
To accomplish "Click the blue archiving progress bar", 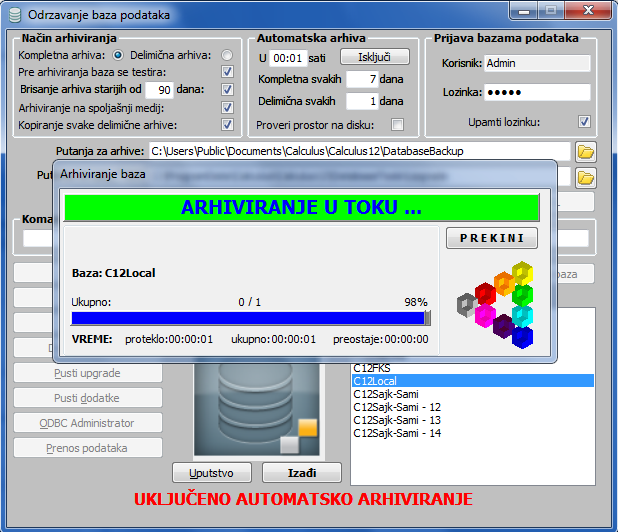I will (x=251, y=318).
